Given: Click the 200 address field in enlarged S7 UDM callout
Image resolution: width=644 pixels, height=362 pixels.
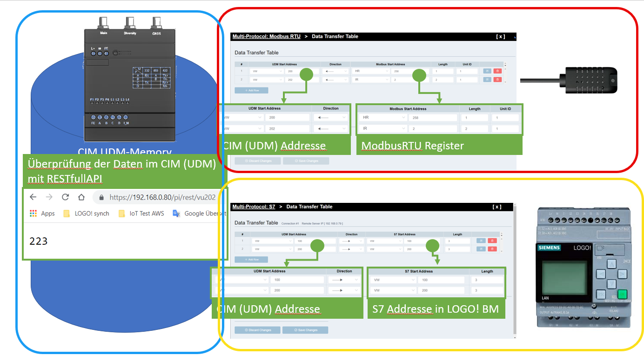Looking at the screenshot, I should click(297, 290).
